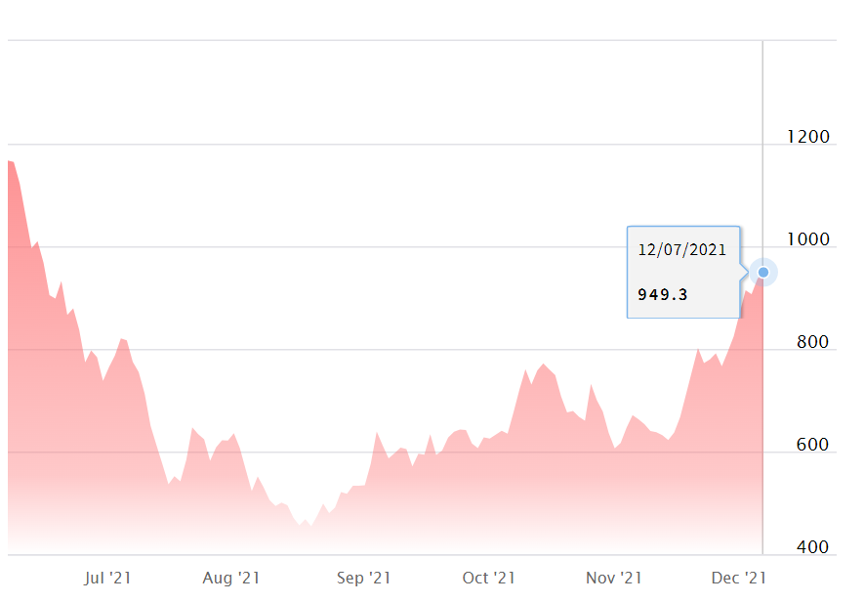Select the Aug '21 x-axis label

231,578
